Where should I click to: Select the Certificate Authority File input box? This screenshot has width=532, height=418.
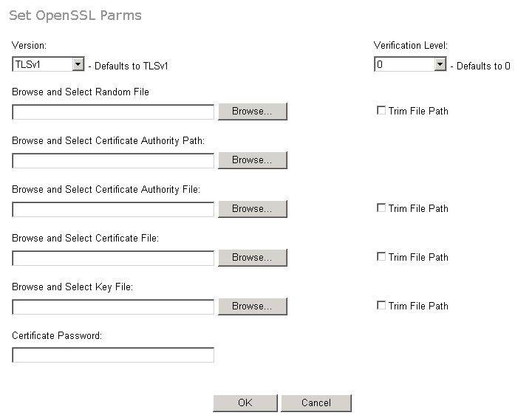pyautogui.click(x=113, y=210)
